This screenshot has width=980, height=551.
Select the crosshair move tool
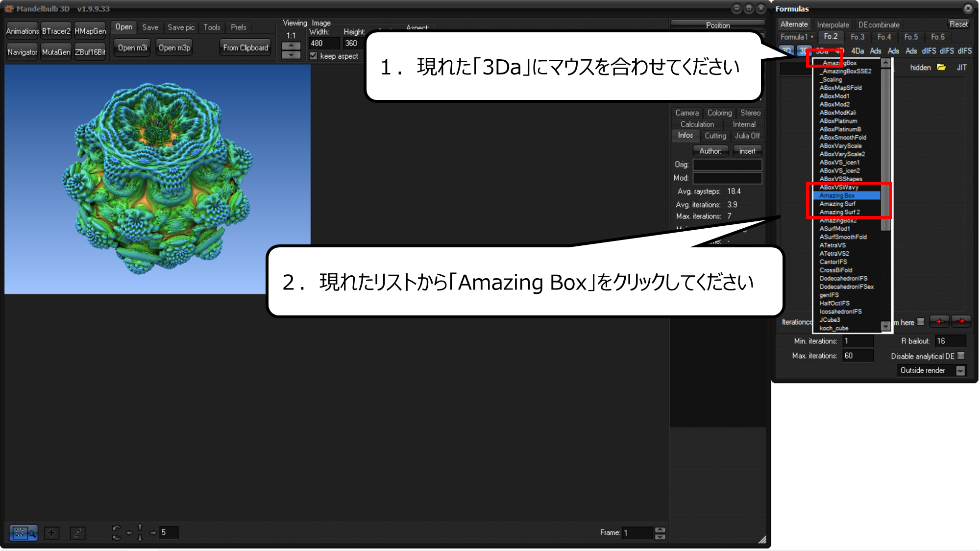51,533
